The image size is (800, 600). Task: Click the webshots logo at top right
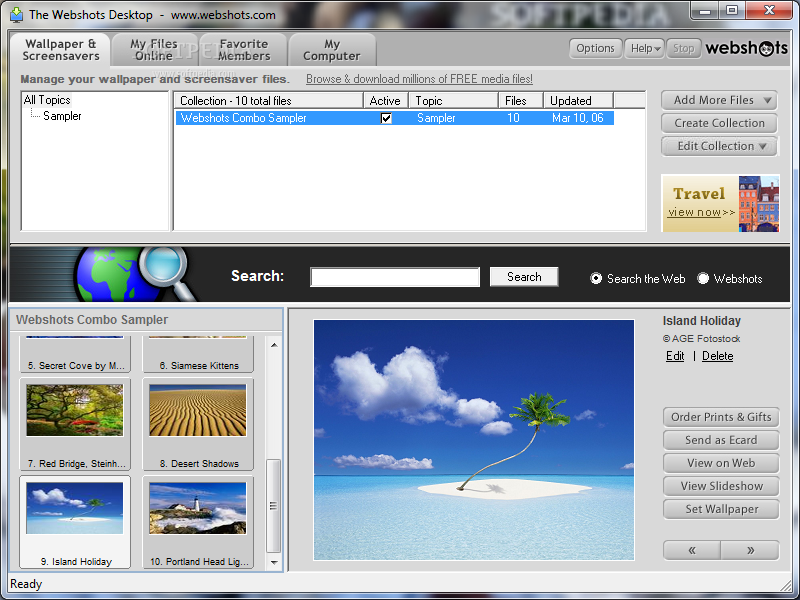click(746, 48)
